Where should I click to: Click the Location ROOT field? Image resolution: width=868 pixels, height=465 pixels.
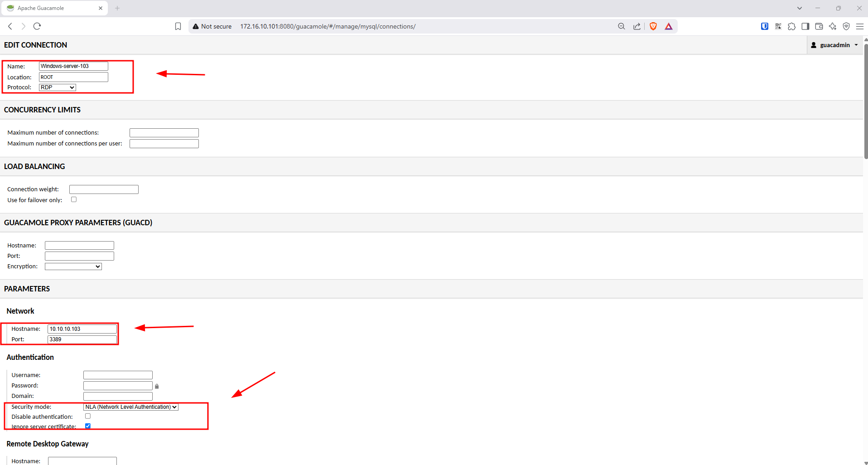click(x=73, y=77)
